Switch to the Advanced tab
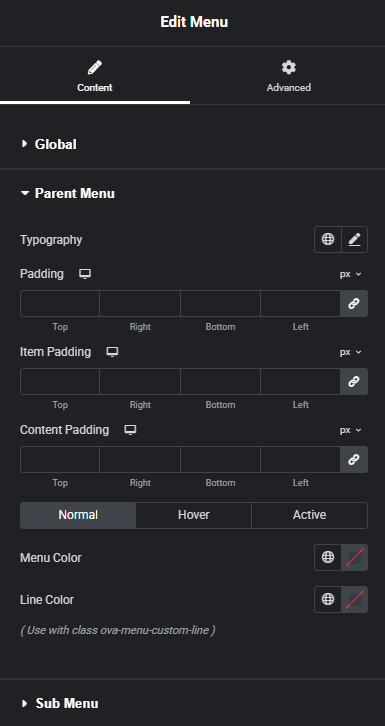The width and height of the screenshot is (385, 726). (288, 76)
